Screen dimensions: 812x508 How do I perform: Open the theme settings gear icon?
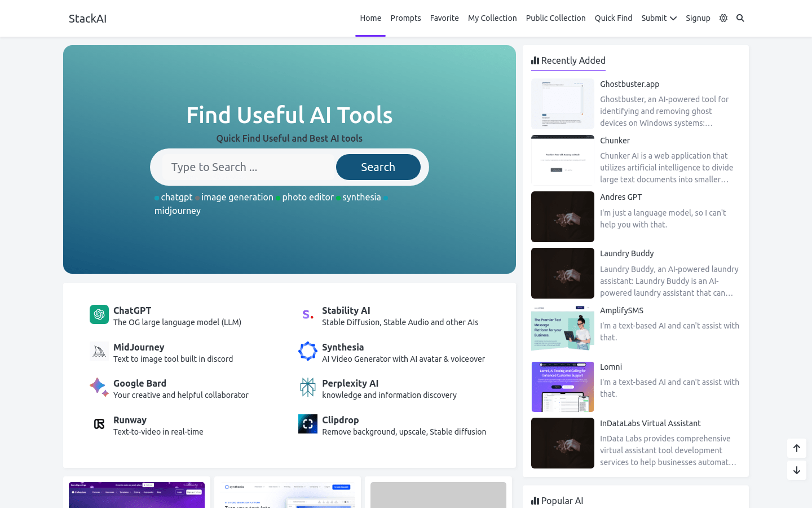pos(723,18)
